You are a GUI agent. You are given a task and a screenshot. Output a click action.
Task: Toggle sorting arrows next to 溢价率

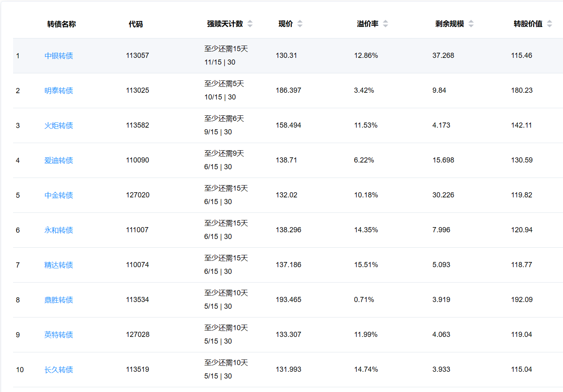point(386,24)
